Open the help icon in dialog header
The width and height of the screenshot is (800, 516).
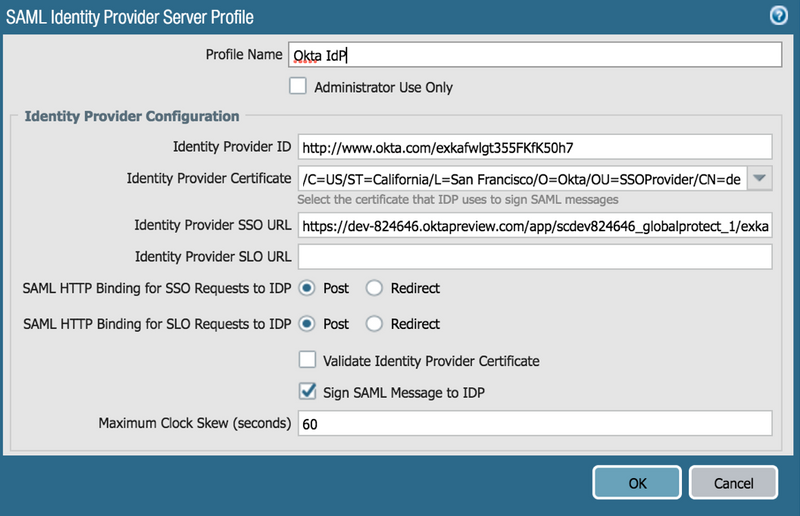click(x=779, y=15)
